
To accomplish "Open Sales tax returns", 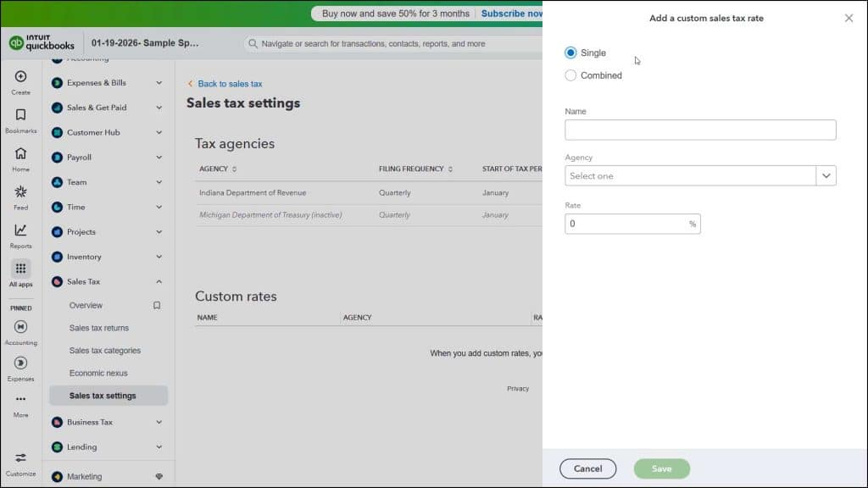I will pyautogui.click(x=97, y=328).
